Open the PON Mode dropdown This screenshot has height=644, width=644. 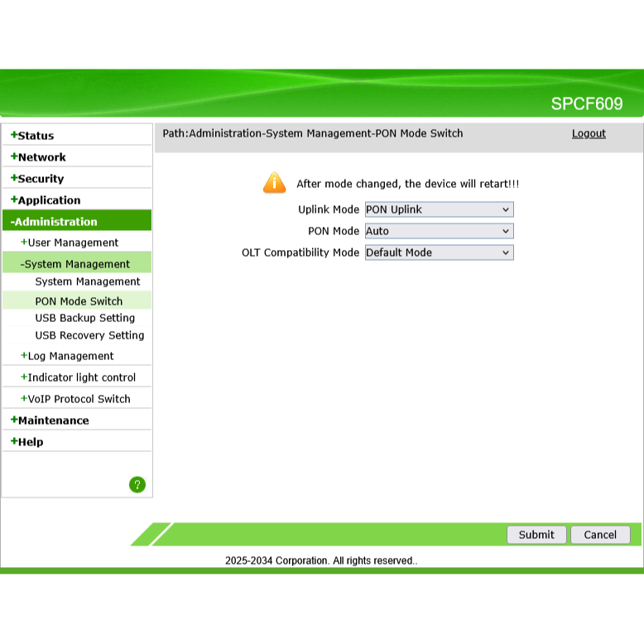439,232
